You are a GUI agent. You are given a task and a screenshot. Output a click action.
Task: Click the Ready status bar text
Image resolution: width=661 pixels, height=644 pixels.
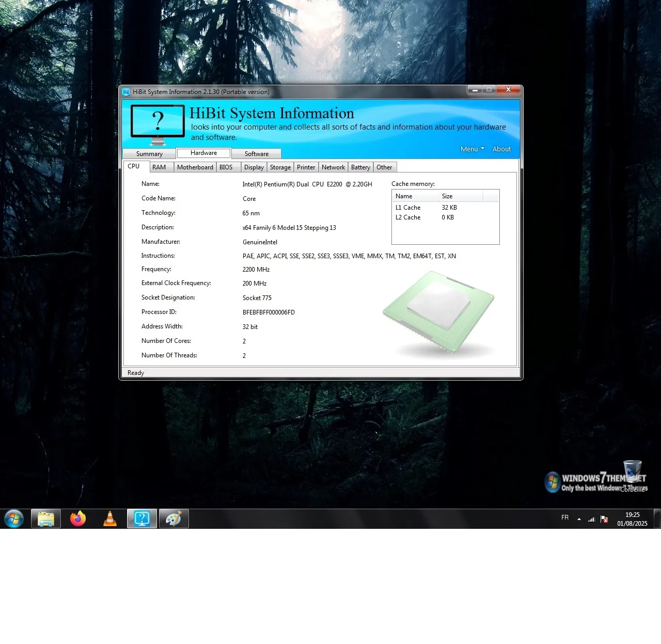click(x=136, y=373)
